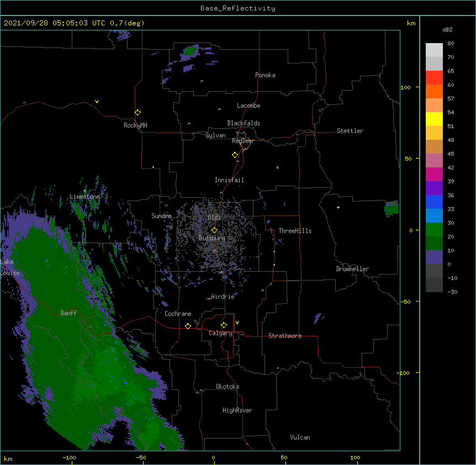Click the yellow V marker northwest of RockyMH
Screen dimensions: 476x465
pos(97,102)
